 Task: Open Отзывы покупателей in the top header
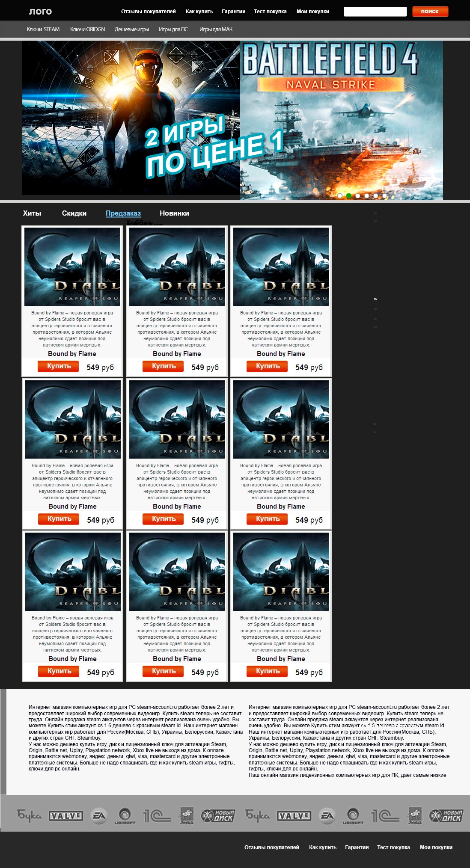(x=149, y=12)
